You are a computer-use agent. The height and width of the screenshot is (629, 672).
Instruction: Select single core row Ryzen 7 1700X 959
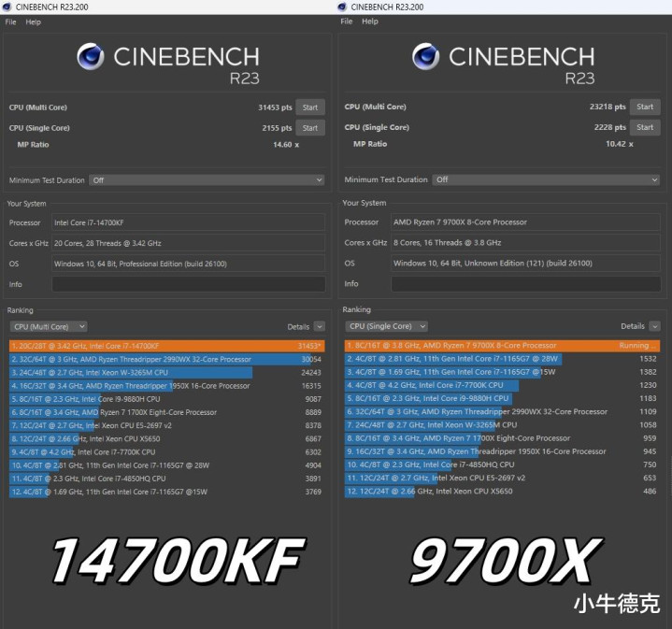[x=502, y=438]
